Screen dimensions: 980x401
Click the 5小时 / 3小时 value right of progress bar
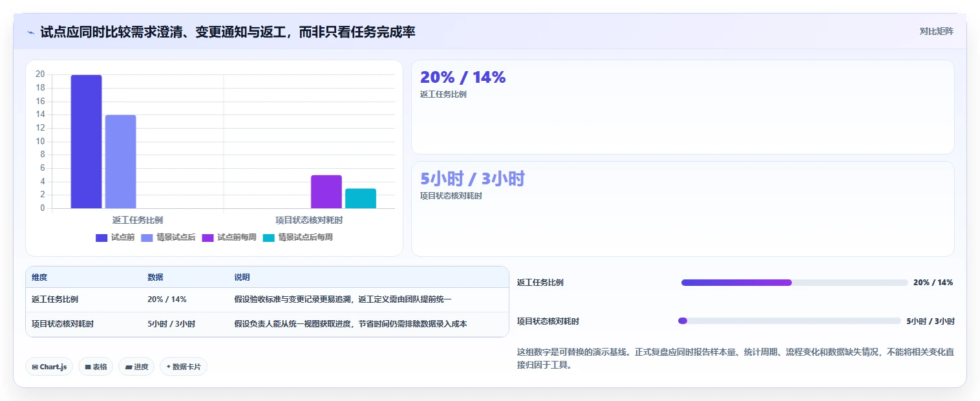930,321
